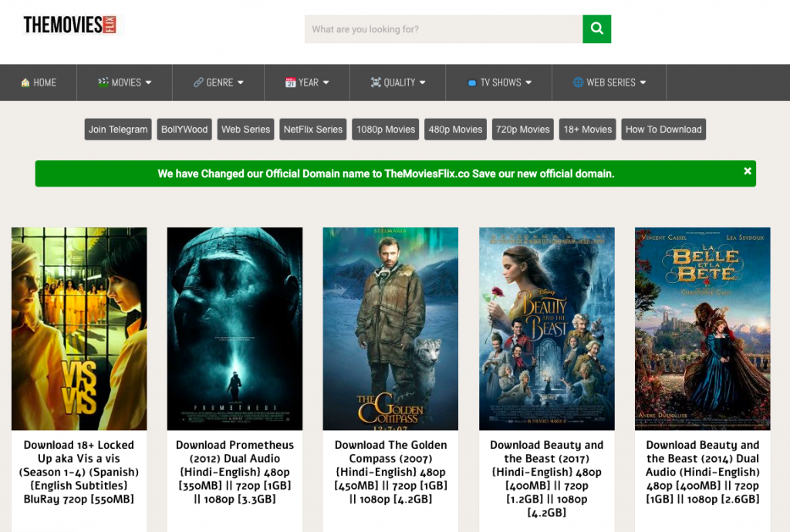The height and width of the screenshot is (532, 790).
Task: Open the Year dropdown
Action: pyautogui.click(x=309, y=82)
